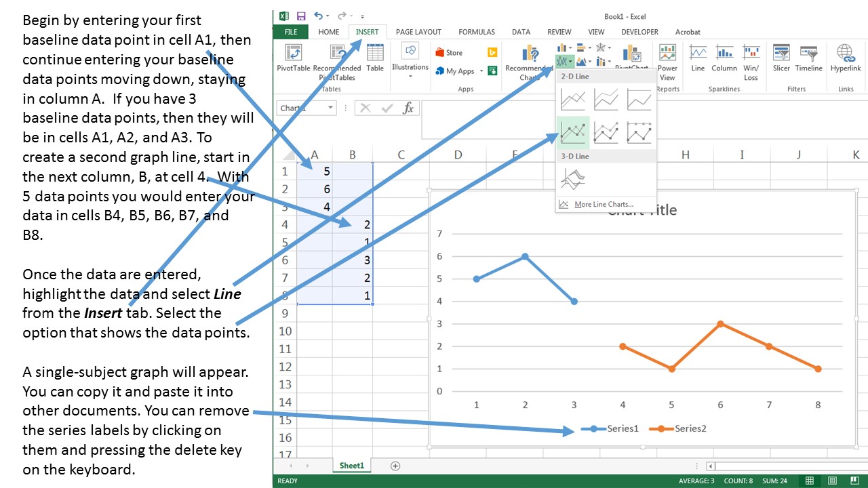
Task: Select column header A
Action: click(315, 155)
